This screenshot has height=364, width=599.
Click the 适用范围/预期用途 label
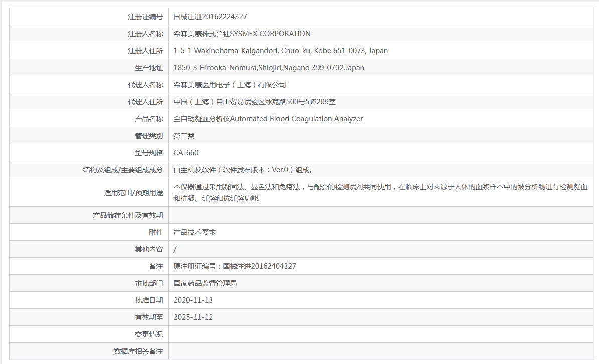coord(133,193)
